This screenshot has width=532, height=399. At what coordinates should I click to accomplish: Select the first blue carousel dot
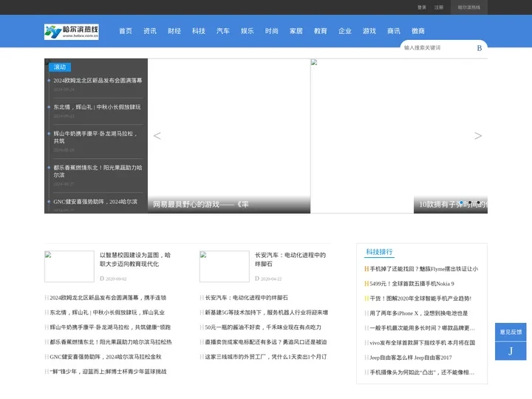[x=461, y=202]
